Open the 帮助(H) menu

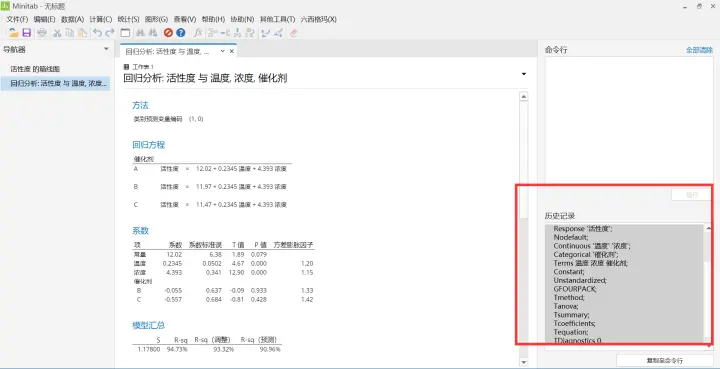click(x=213, y=19)
